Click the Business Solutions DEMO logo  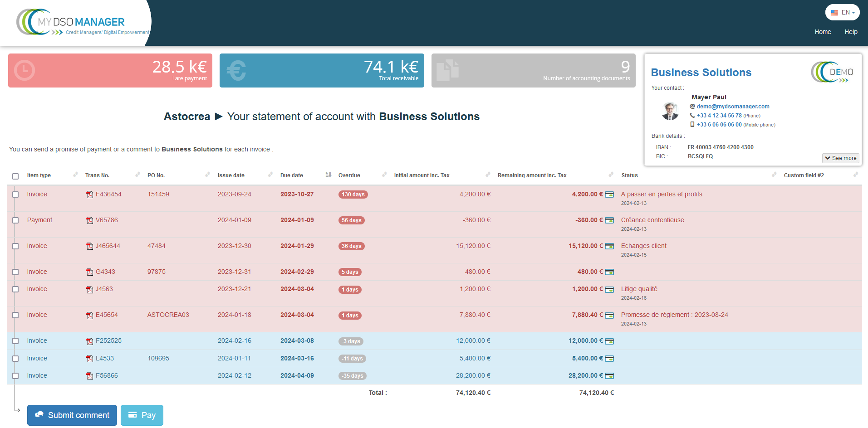[832, 72]
